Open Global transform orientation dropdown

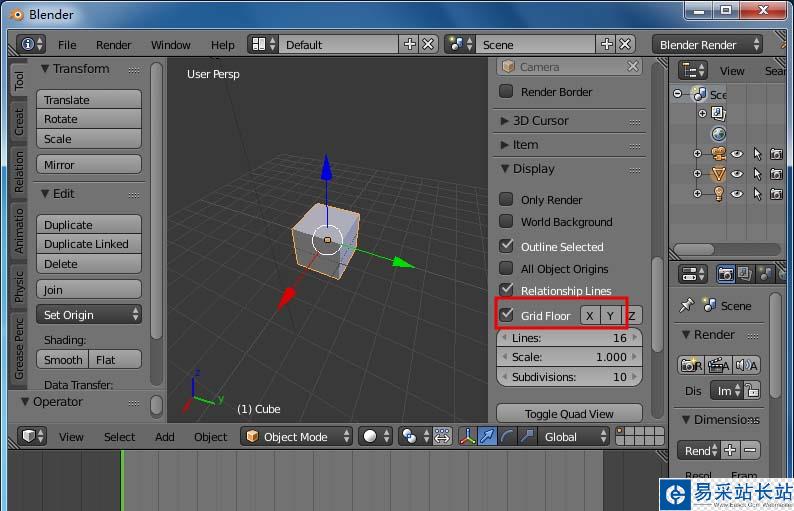pos(573,436)
